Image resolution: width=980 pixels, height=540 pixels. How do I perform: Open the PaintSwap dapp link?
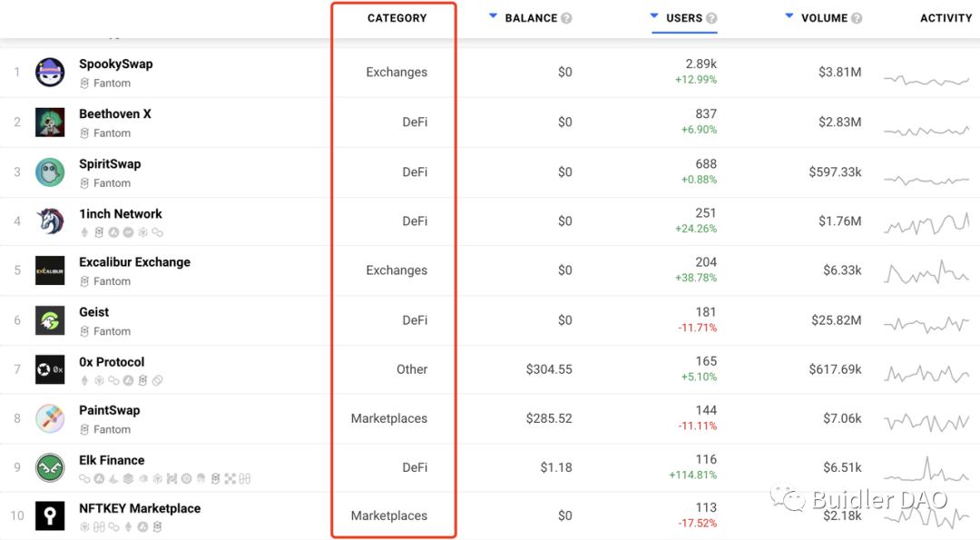point(110,410)
